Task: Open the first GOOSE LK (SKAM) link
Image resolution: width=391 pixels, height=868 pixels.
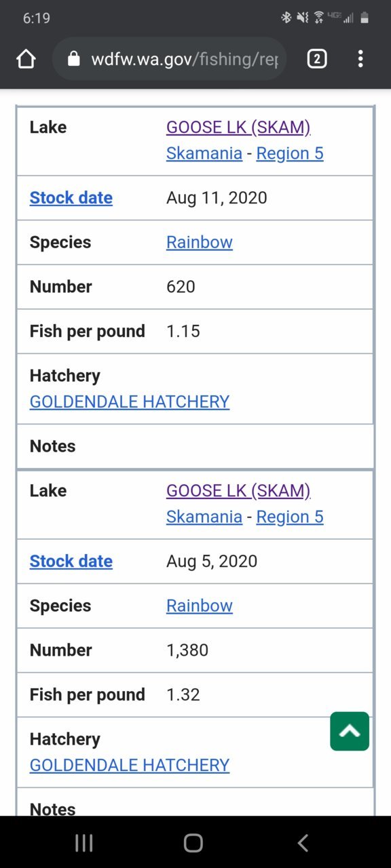Action: 238,127
